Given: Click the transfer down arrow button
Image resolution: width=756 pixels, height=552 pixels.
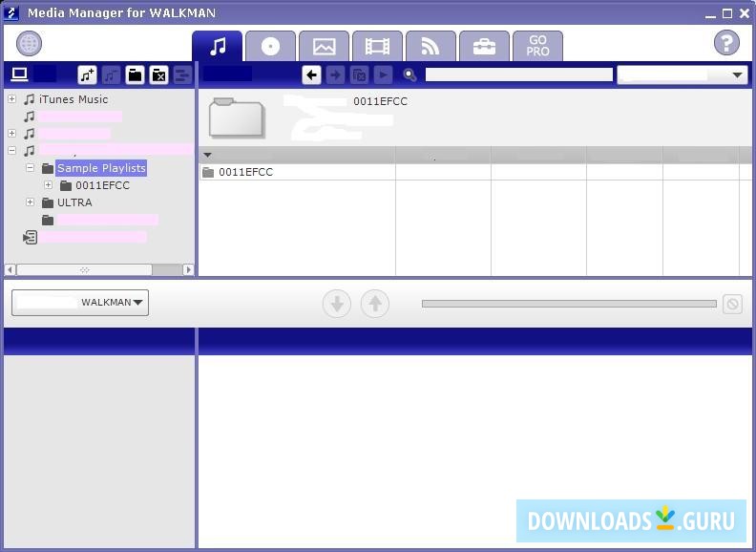Looking at the screenshot, I should point(337,304).
